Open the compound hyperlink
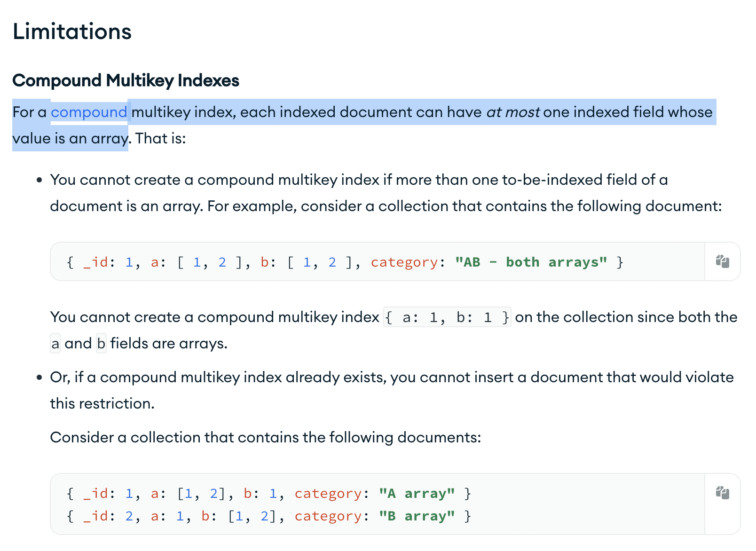Viewport: 756px width, 551px height. [89, 112]
